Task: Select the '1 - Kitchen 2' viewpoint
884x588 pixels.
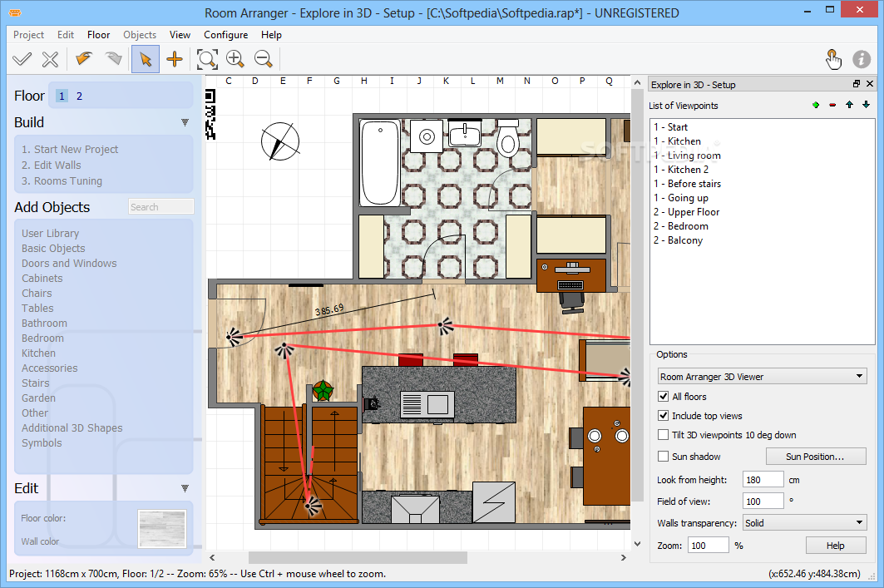Action: 681,169
